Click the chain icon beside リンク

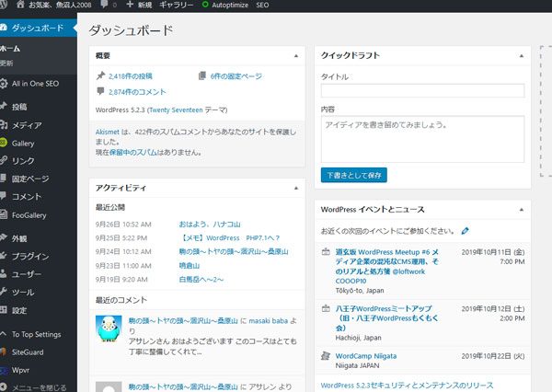[x=3, y=161]
